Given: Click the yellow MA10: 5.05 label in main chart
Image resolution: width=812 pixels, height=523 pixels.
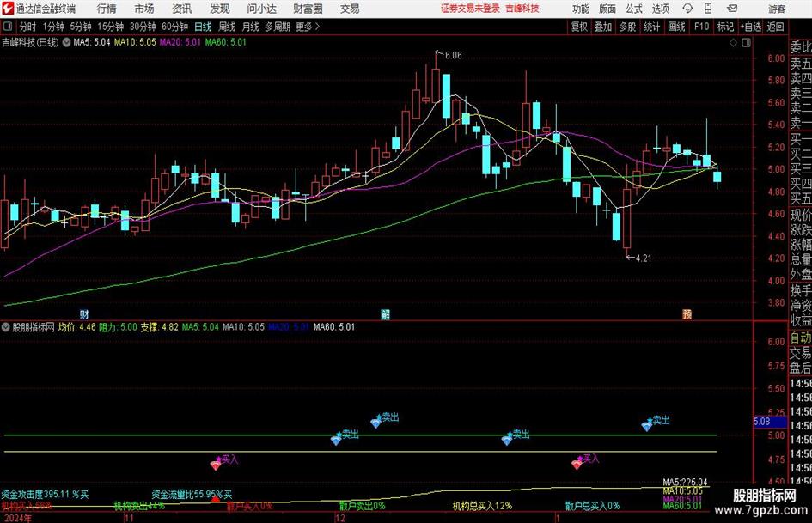Looking at the screenshot, I should [135, 42].
